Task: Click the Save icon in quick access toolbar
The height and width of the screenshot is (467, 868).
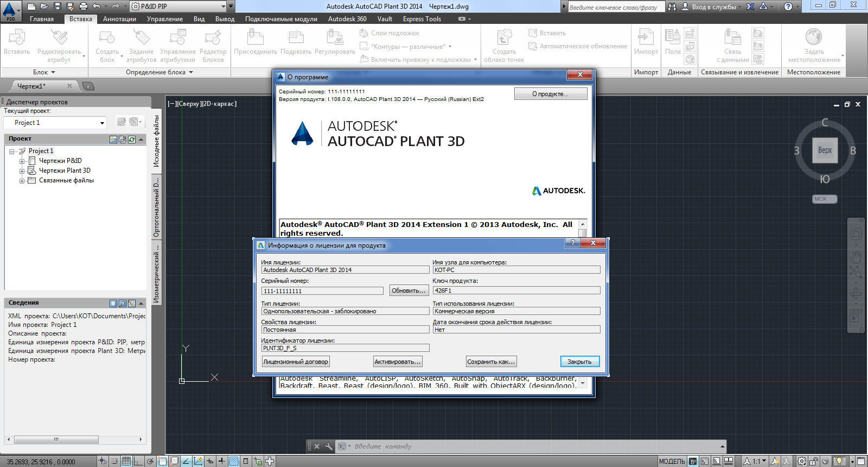Action: (x=57, y=7)
